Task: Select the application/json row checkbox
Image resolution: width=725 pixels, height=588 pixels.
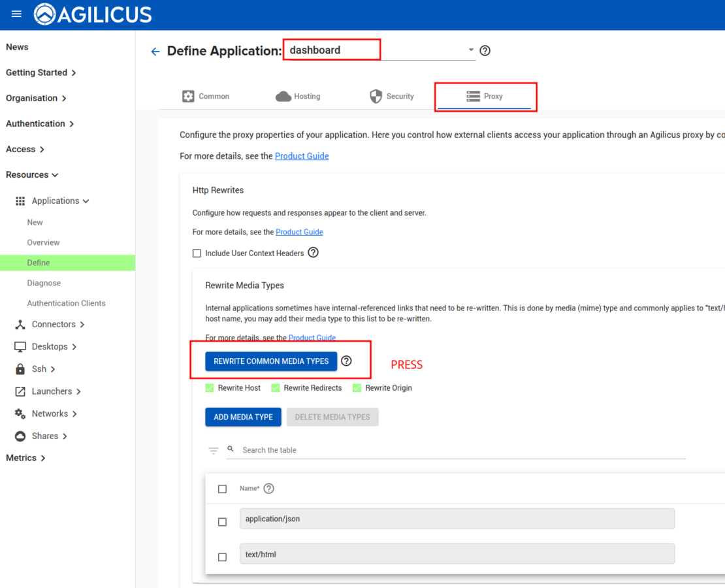Action: [222, 522]
